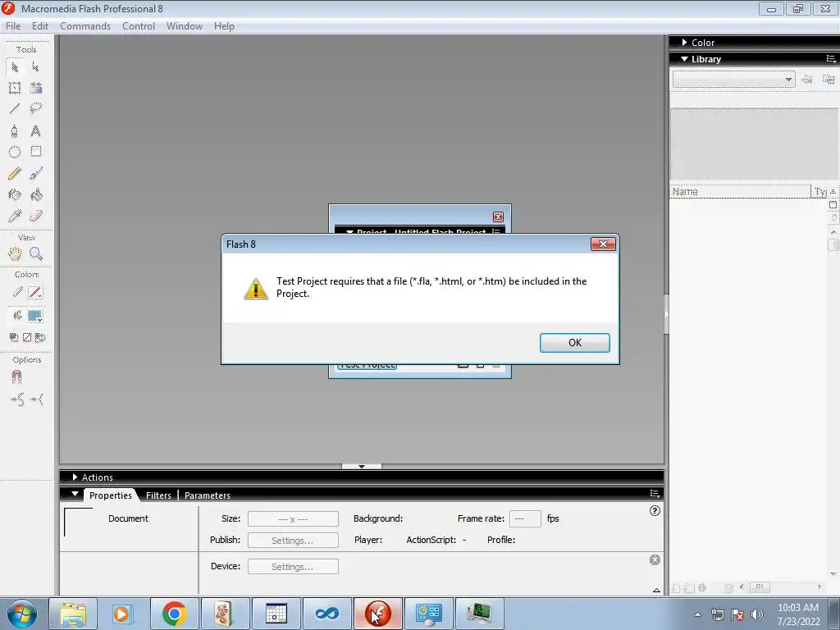Select the Lasso tool

point(36,109)
